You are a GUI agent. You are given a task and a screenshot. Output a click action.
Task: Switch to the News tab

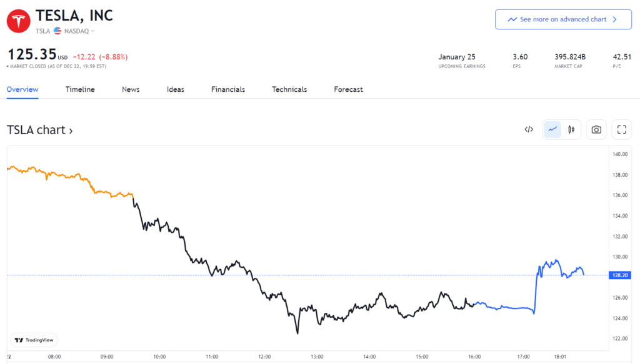tap(131, 89)
